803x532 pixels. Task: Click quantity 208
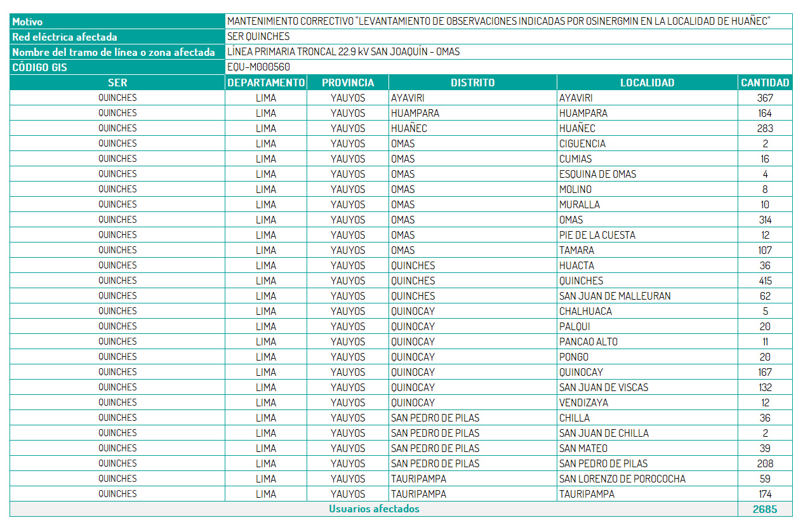[x=765, y=463]
